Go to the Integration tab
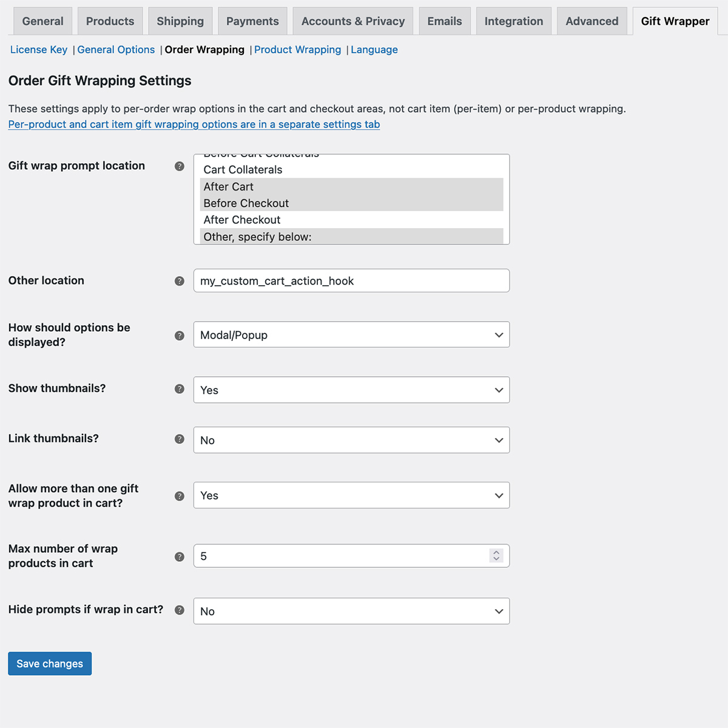The width and height of the screenshot is (728, 728). coord(514,21)
